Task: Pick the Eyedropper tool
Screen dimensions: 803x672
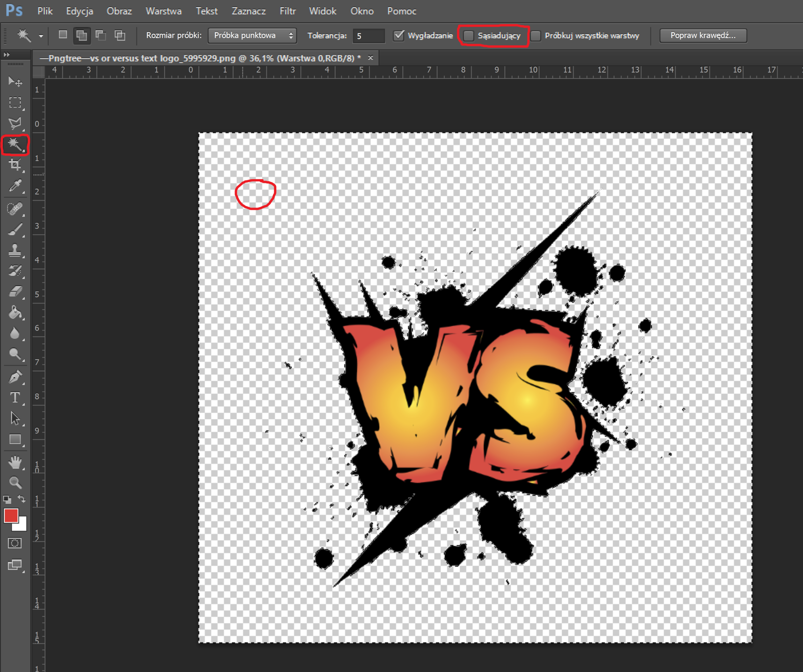Action: (x=15, y=186)
